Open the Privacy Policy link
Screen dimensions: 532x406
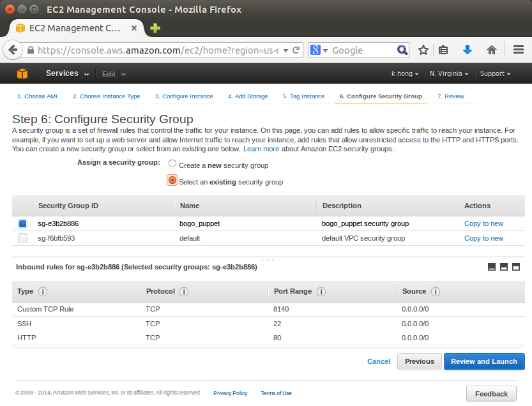tap(231, 393)
